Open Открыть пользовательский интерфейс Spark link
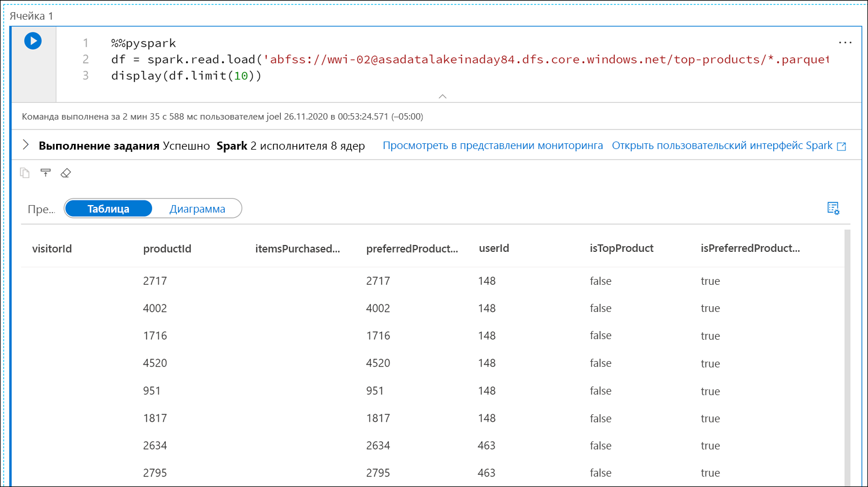 (x=722, y=146)
